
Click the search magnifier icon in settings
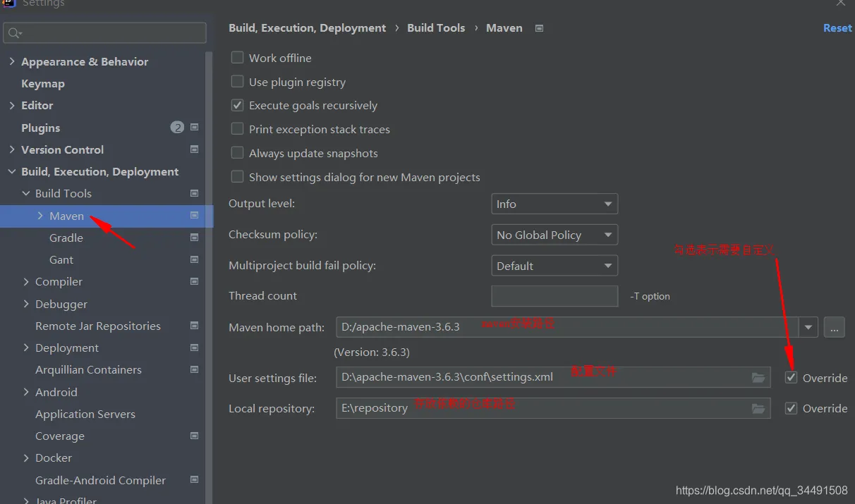[x=14, y=33]
